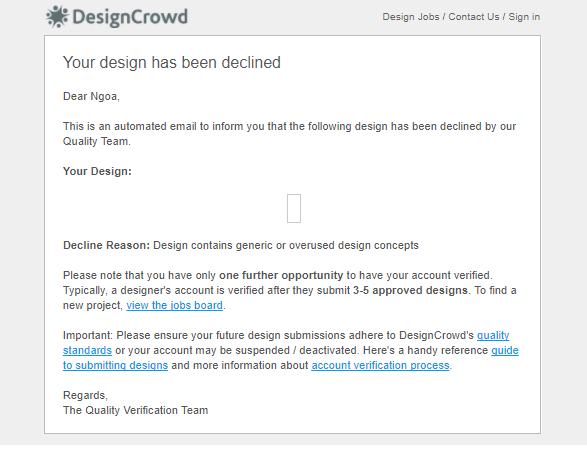
Task: Click the DesignCrowd logo
Action: click(116, 17)
